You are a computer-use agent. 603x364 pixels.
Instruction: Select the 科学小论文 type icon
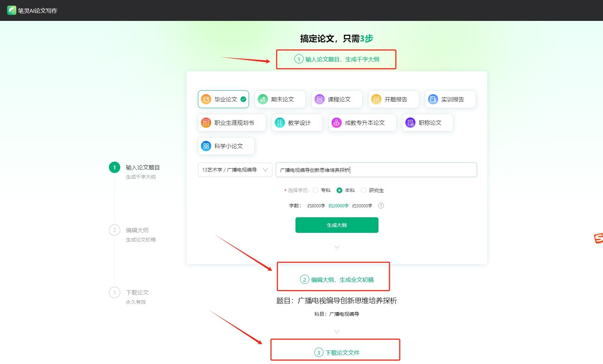(206, 146)
